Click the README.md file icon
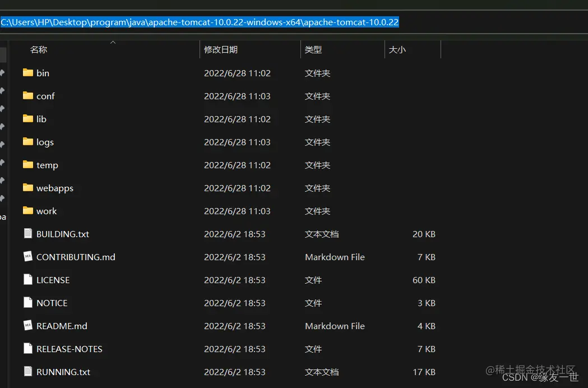 [x=28, y=325]
